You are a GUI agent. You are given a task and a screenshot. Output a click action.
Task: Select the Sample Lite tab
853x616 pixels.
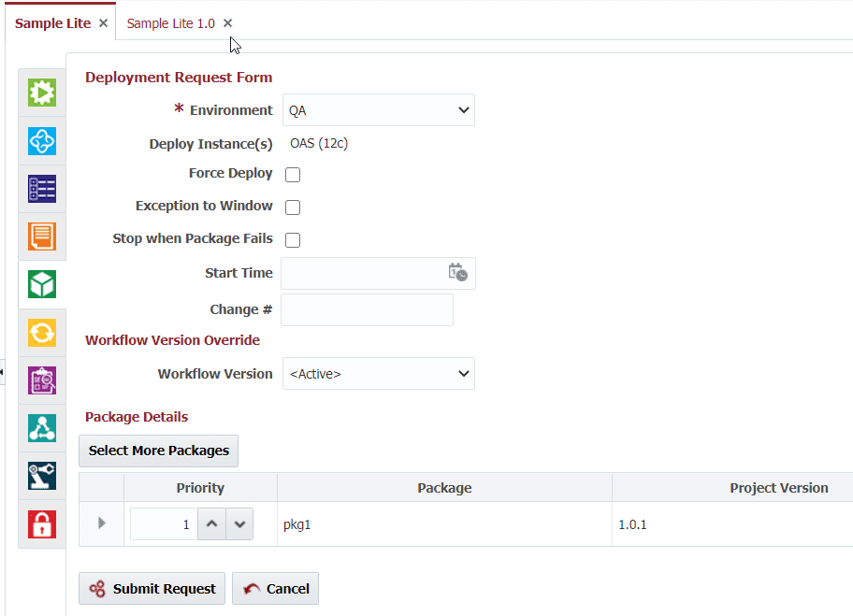pyautogui.click(x=52, y=23)
